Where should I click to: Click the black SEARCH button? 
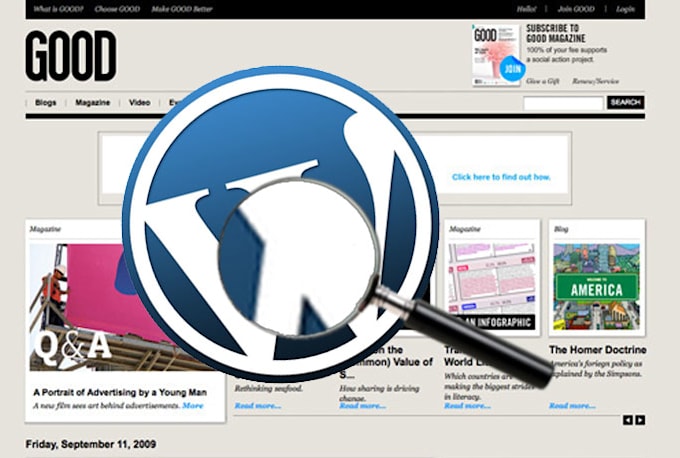625,102
